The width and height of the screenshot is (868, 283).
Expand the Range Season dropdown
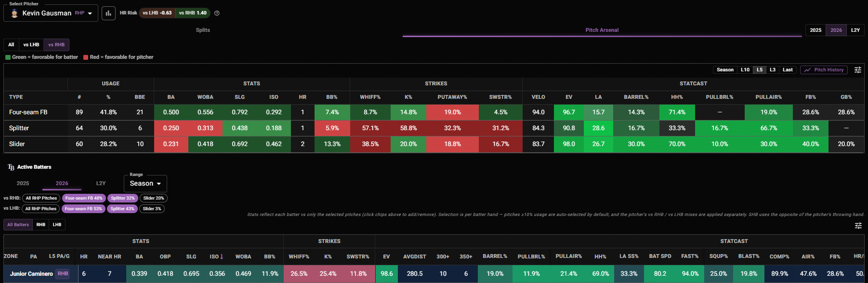tap(145, 184)
